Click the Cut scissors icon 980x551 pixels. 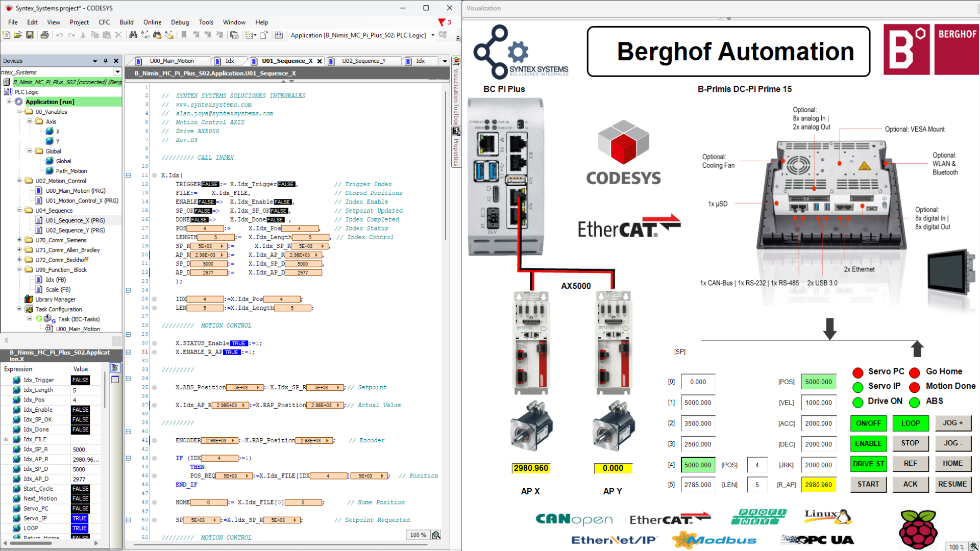pyautogui.click(x=83, y=35)
